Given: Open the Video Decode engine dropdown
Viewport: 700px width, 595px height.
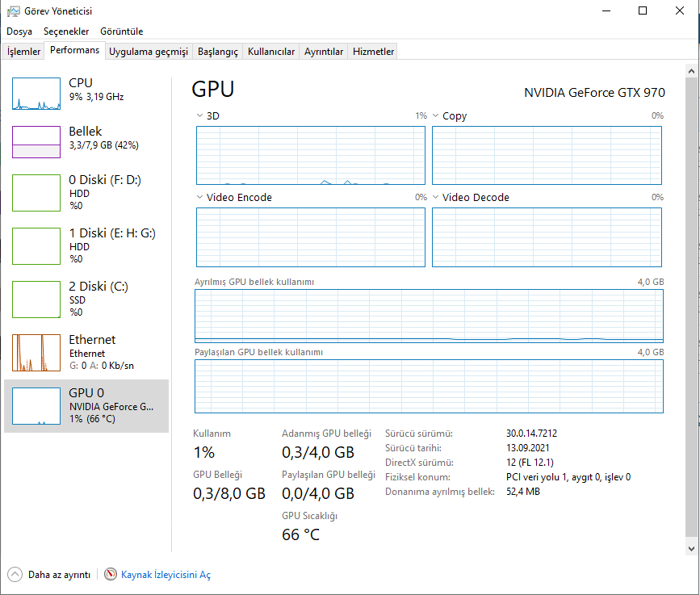Looking at the screenshot, I should (x=436, y=198).
